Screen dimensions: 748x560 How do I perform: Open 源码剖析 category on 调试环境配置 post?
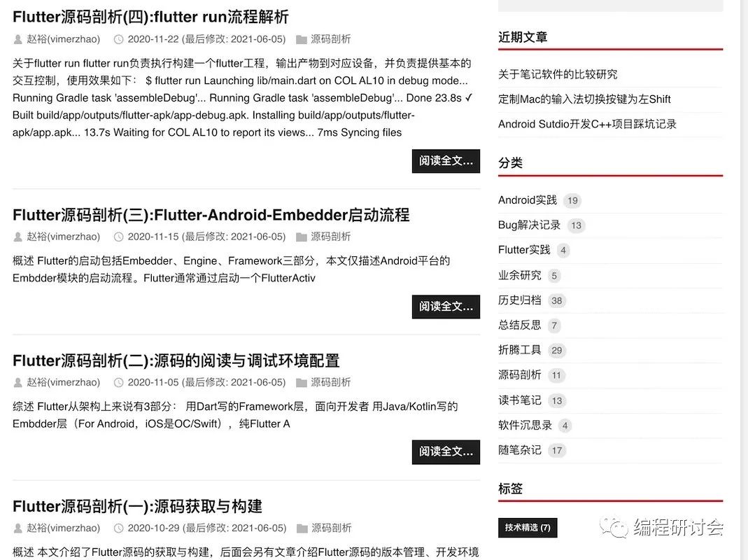(x=330, y=382)
